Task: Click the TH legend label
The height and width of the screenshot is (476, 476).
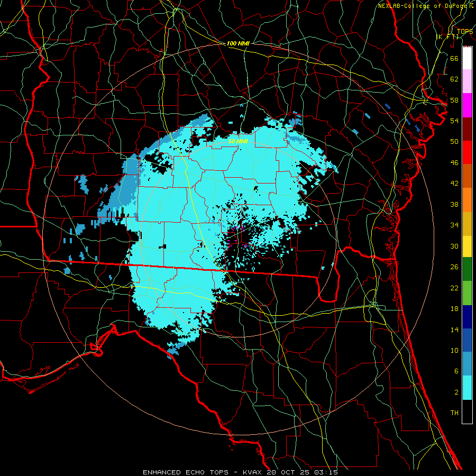Action: pos(454,413)
